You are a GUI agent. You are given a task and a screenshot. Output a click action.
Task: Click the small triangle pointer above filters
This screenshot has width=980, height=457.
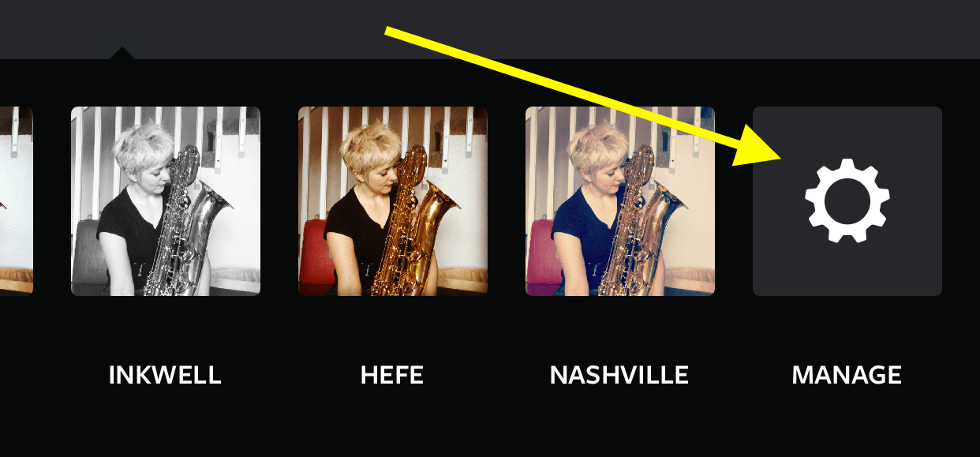click(121, 53)
